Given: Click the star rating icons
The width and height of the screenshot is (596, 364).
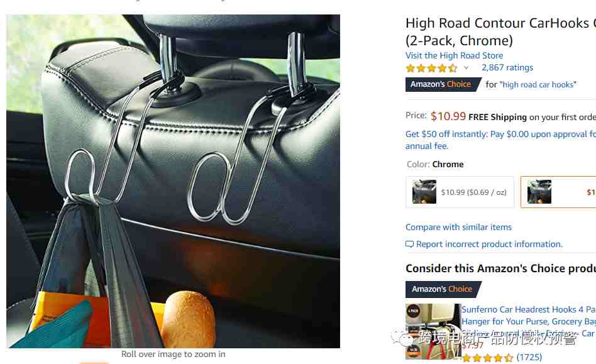Looking at the screenshot, I should click(x=431, y=69).
